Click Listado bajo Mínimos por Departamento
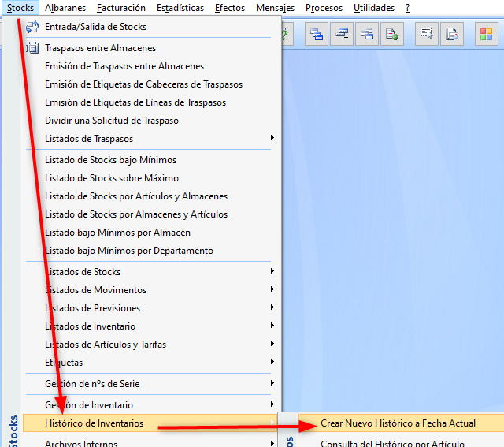This screenshot has width=504, height=447. (128, 251)
